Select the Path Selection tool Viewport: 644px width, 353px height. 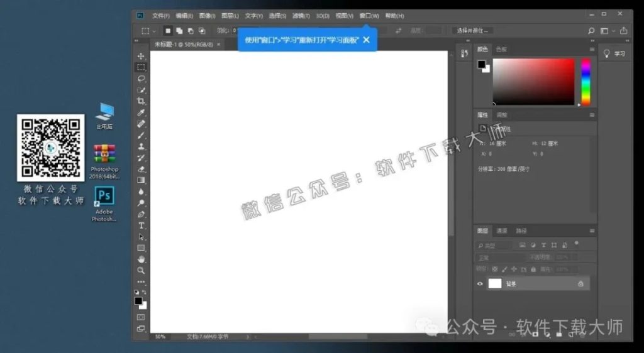[141, 237]
